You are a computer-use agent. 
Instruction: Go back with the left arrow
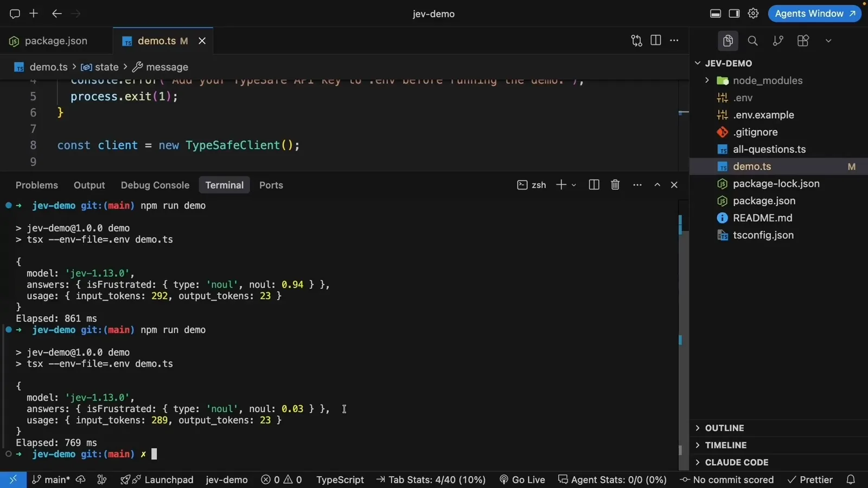[x=56, y=13]
